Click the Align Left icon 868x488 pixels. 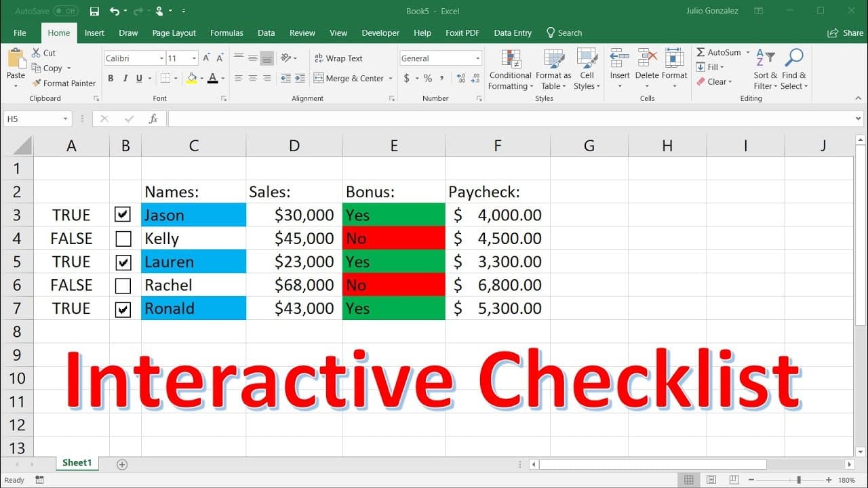click(x=239, y=79)
